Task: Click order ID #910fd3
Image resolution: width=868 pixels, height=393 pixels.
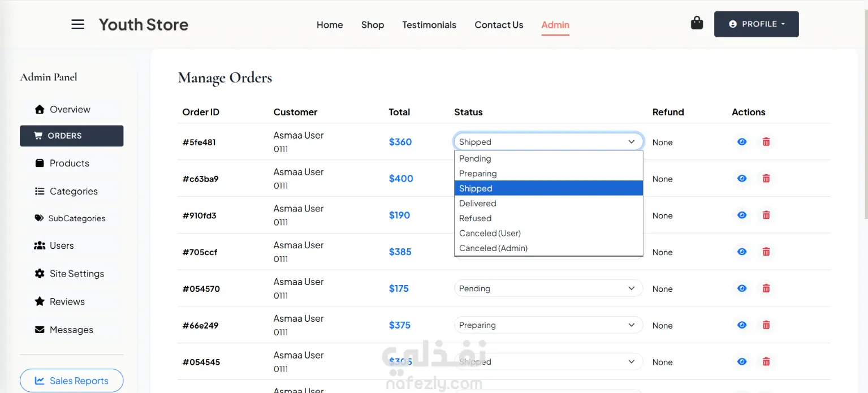Action: coord(199,215)
